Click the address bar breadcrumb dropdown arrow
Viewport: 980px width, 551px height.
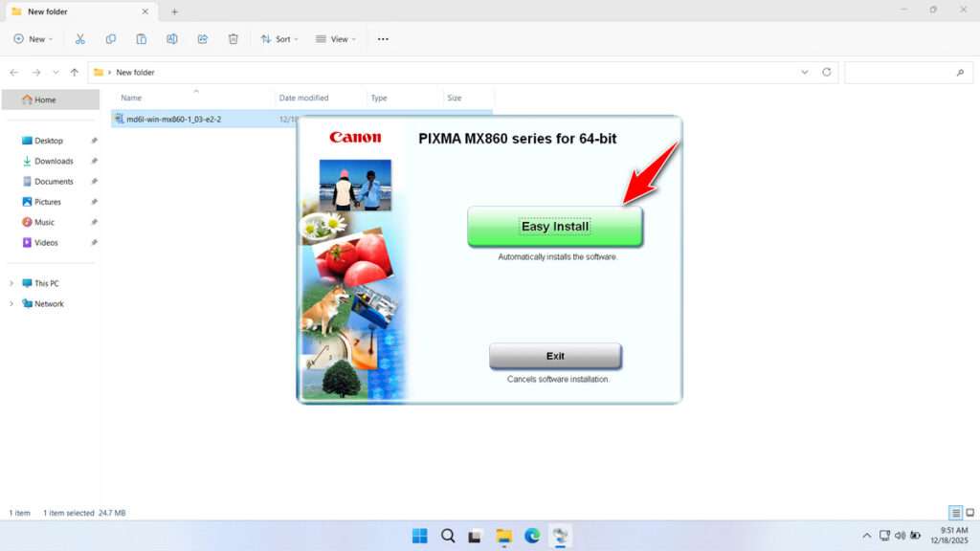click(805, 72)
